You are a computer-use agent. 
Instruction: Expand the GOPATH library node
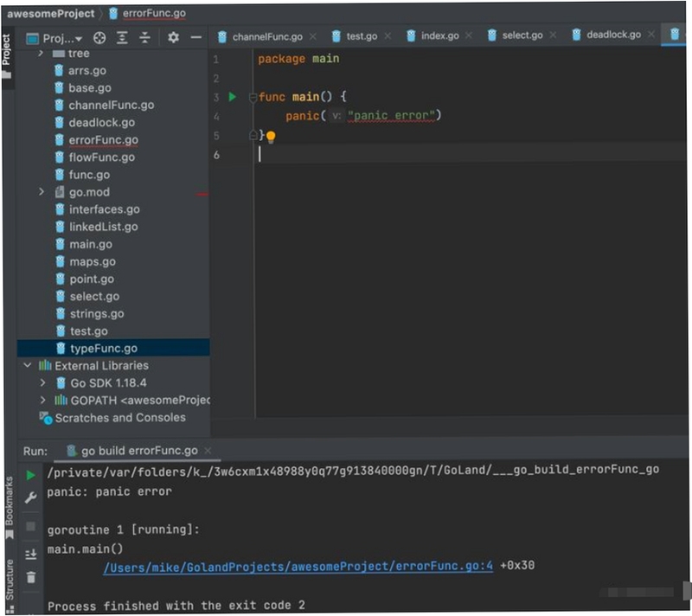pos(42,401)
